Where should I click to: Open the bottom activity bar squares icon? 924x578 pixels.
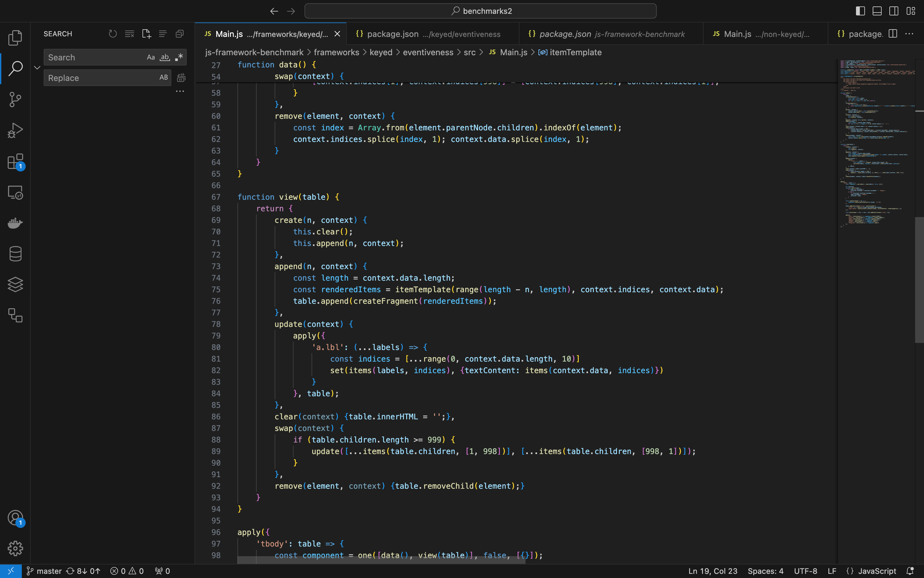pos(15,315)
